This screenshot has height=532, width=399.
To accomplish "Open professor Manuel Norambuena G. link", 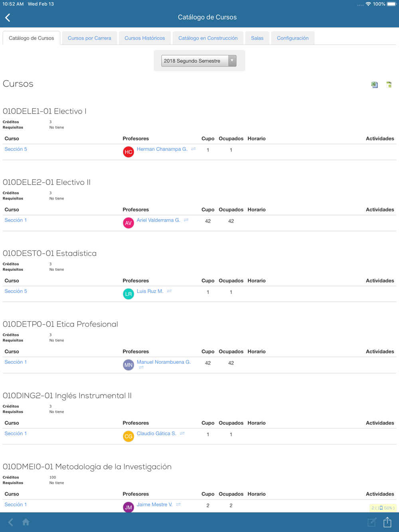I will coord(164,362).
